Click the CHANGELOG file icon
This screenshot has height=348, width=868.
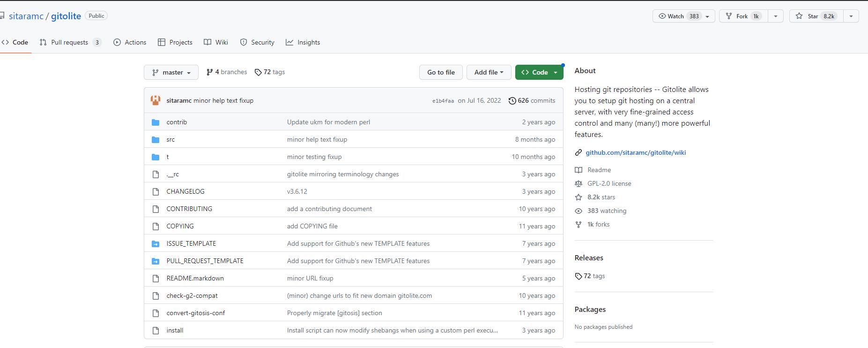[156, 192]
